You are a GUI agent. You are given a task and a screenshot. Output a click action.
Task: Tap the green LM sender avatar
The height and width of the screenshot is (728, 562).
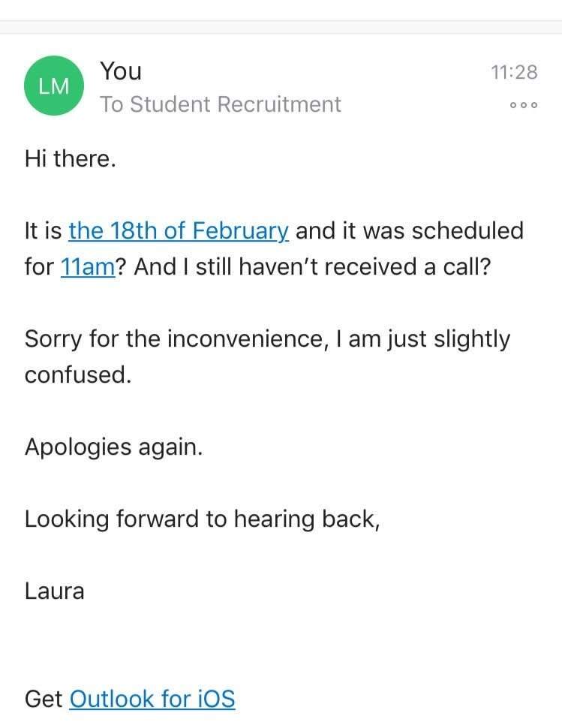coord(54,86)
